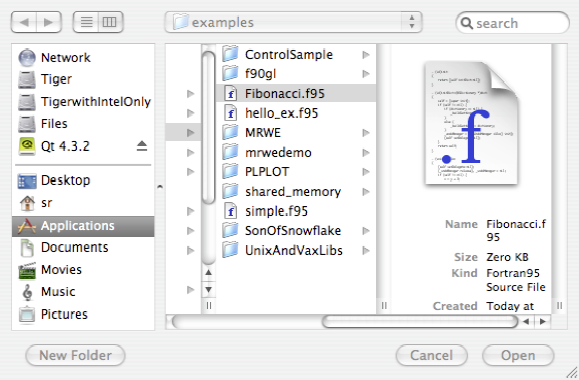Click the Movies clapperboard icon
The height and width of the screenshot is (380, 579).
tap(27, 270)
